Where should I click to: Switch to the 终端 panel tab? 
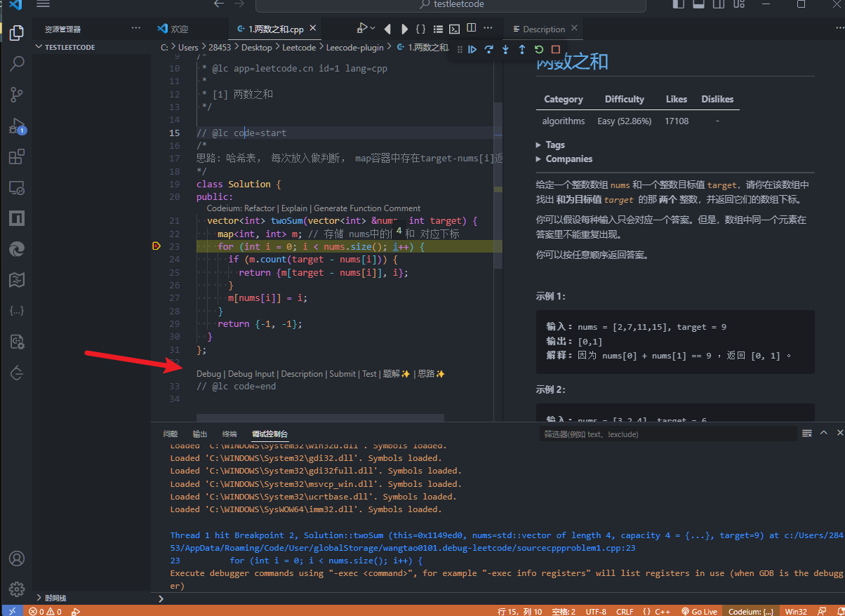pyautogui.click(x=229, y=434)
